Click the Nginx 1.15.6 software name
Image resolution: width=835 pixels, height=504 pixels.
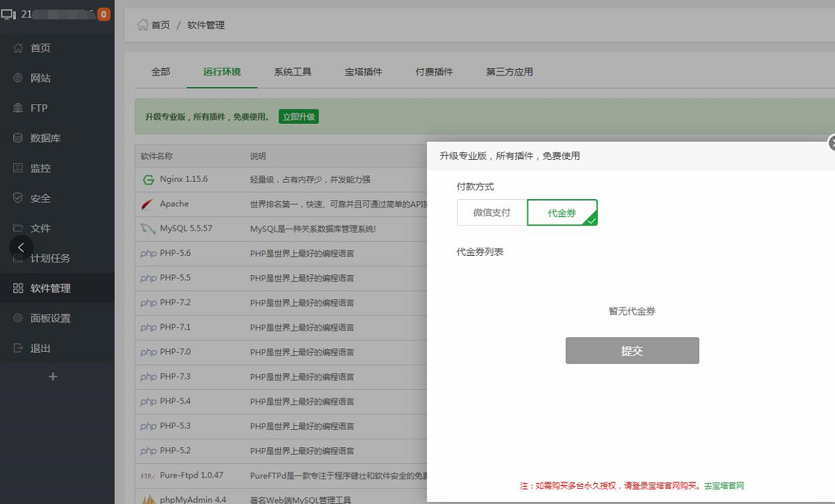pyautogui.click(x=184, y=179)
